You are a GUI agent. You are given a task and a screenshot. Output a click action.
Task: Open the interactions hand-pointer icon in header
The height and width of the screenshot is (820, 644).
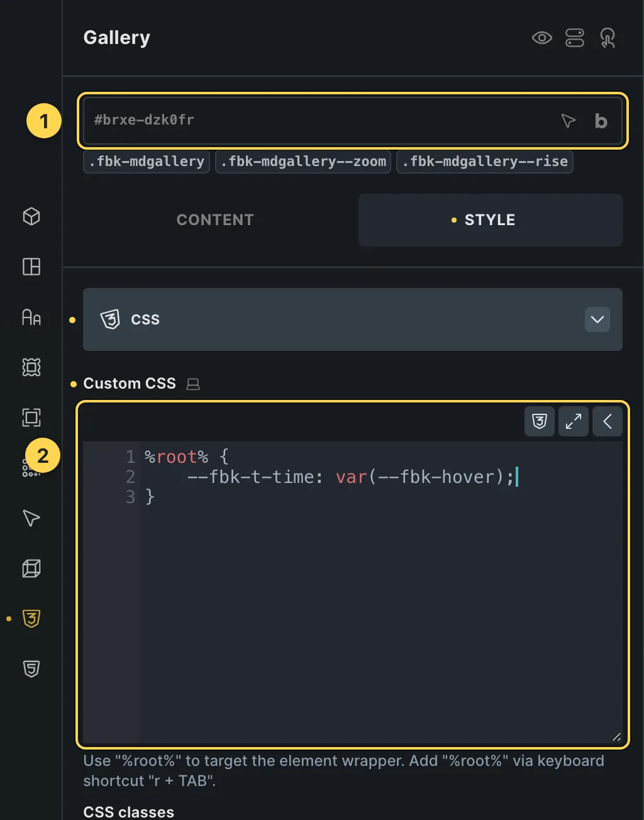[x=608, y=38]
